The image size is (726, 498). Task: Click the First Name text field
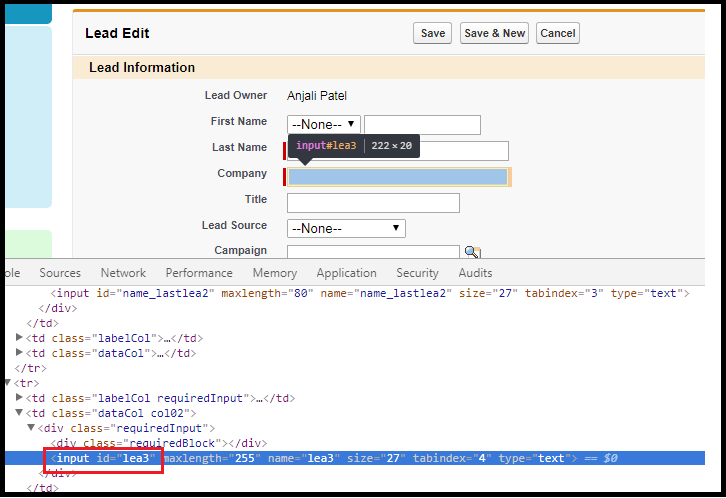422,124
